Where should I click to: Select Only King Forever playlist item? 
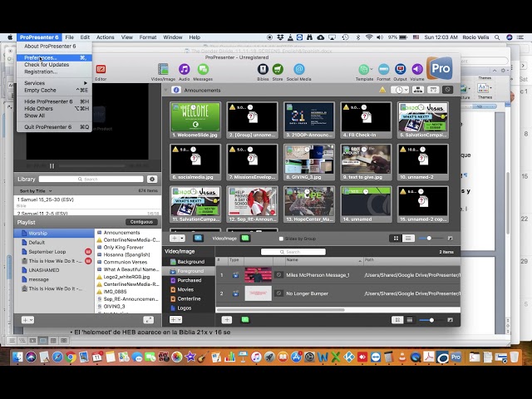128,248
